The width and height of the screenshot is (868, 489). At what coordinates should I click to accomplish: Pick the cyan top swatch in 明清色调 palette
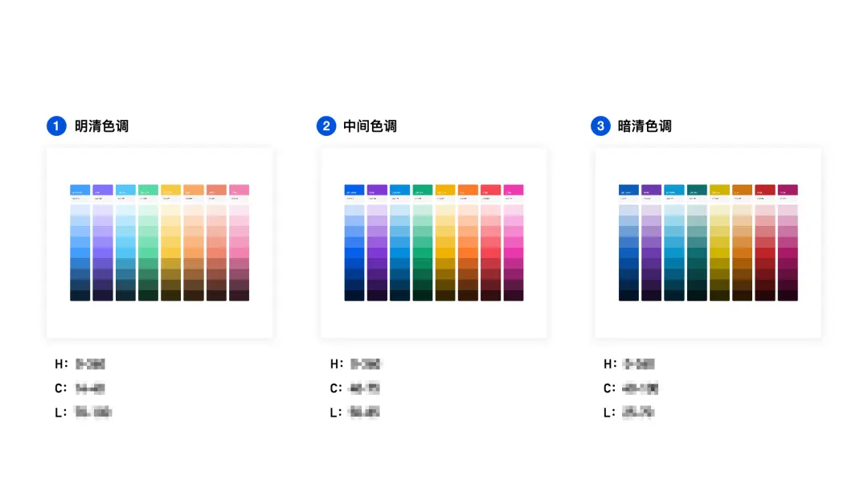125,190
